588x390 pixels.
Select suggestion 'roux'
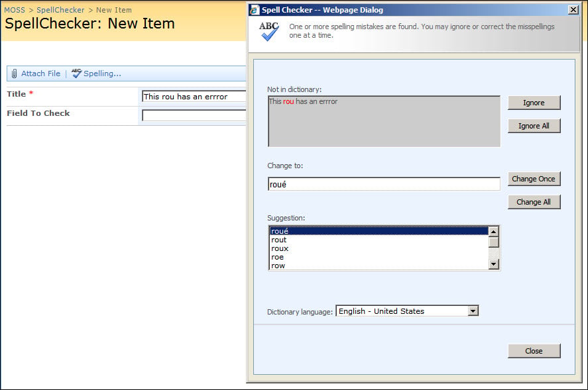point(379,248)
